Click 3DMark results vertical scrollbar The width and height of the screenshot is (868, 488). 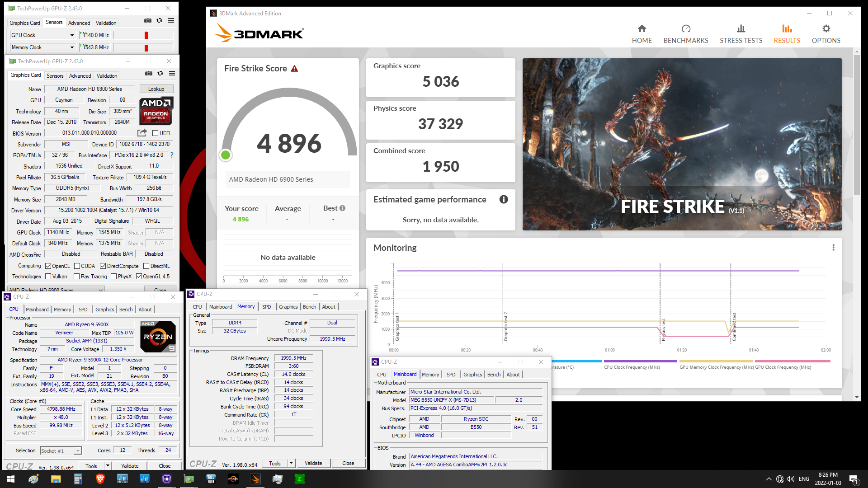(857, 124)
